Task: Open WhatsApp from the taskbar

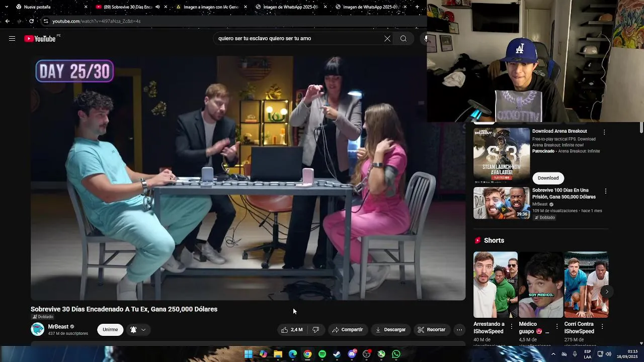Action: [396, 354]
